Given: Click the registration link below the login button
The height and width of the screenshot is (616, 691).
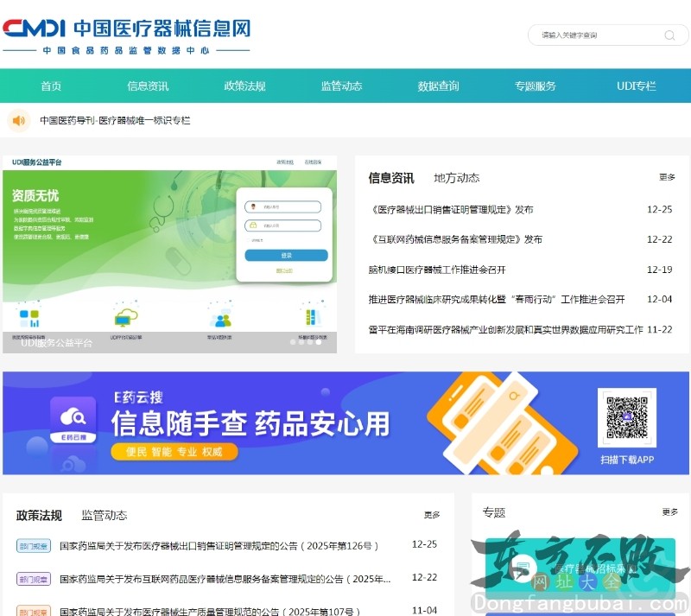Looking at the screenshot, I should 285,270.
